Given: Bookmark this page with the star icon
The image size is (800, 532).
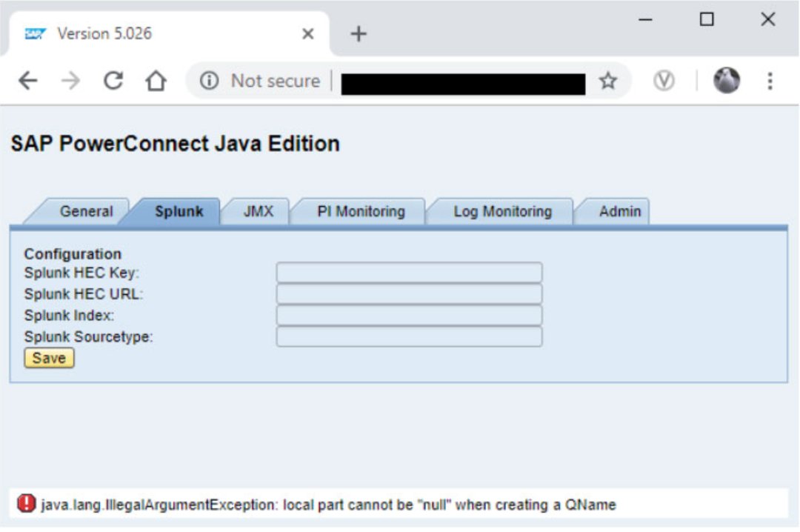Looking at the screenshot, I should (608, 81).
